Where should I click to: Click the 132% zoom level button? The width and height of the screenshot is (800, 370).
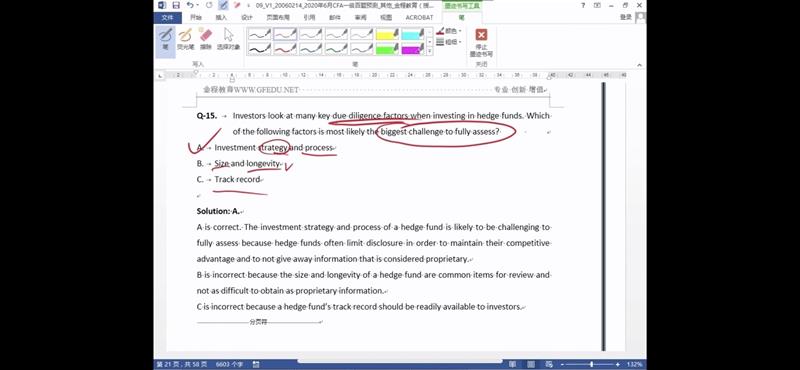pyautogui.click(x=635, y=364)
